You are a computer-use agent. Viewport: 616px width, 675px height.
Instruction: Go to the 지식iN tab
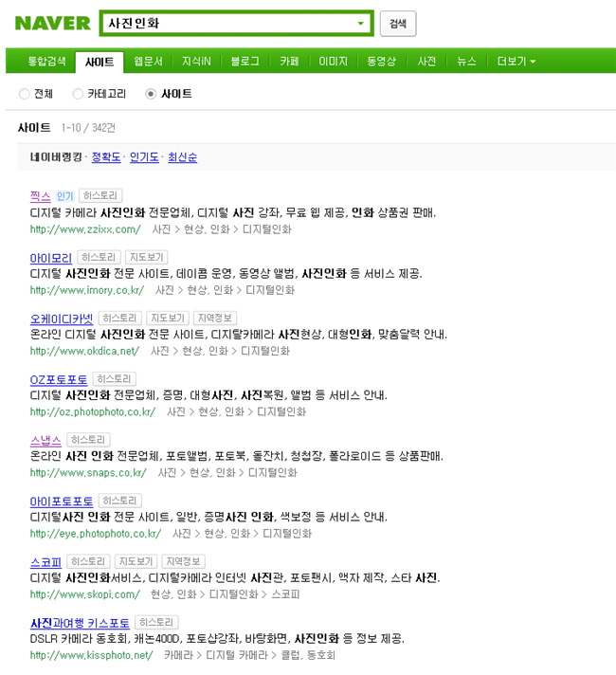(x=196, y=61)
